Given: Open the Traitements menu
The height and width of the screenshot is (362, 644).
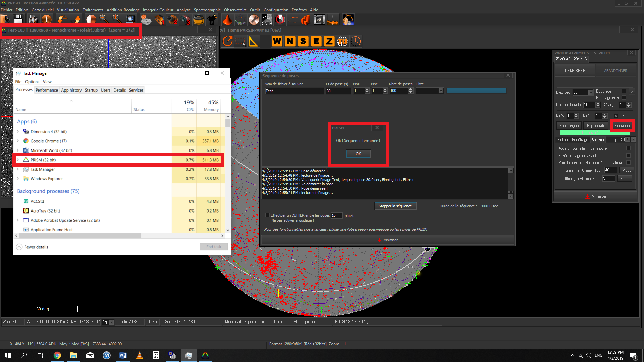Looking at the screenshot, I should pos(93,10).
